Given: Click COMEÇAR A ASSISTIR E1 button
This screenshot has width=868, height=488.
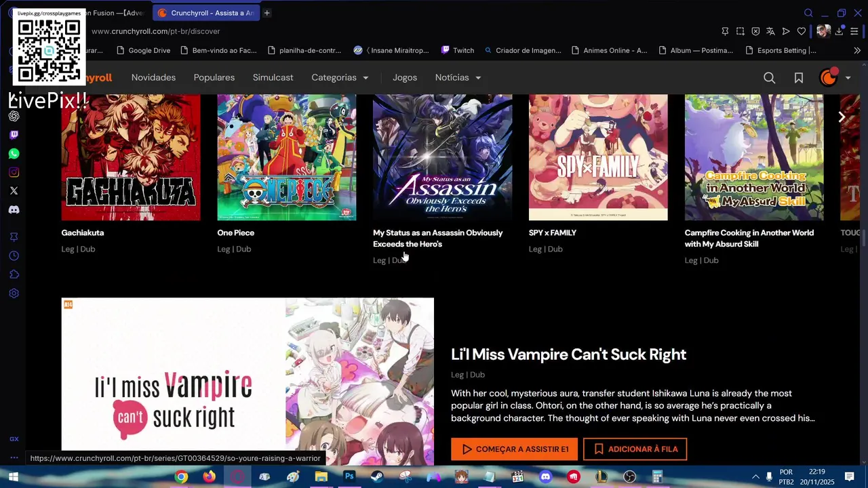Looking at the screenshot, I should click(514, 449).
